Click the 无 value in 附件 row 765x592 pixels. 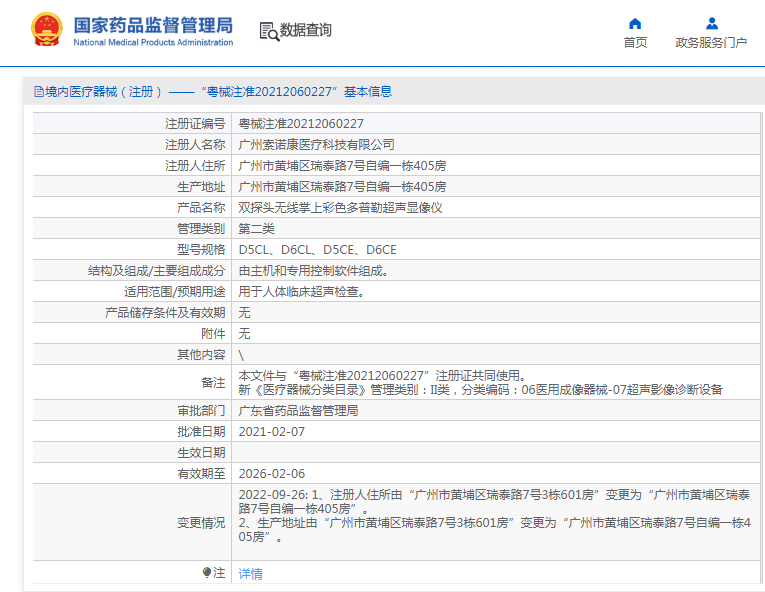click(x=244, y=334)
